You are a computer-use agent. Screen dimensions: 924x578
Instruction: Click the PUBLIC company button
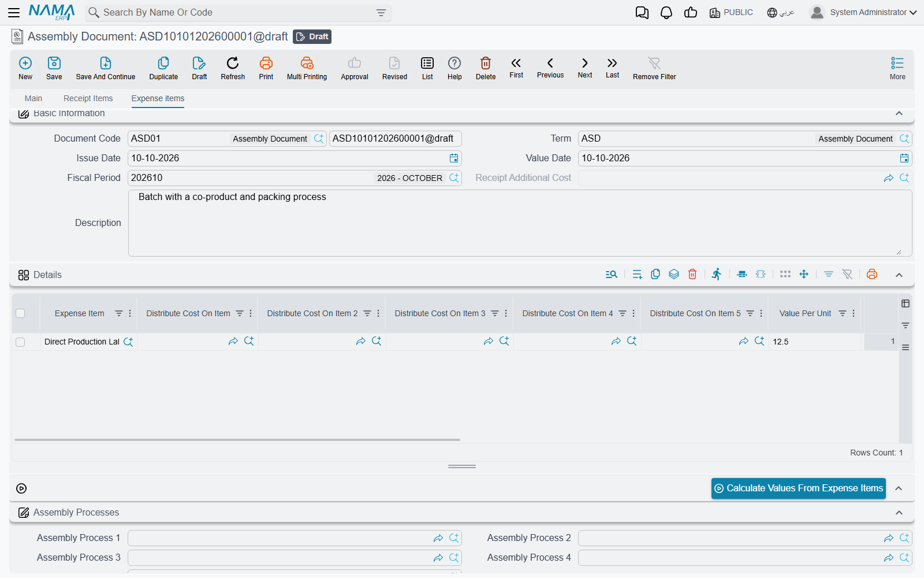(731, 12)
